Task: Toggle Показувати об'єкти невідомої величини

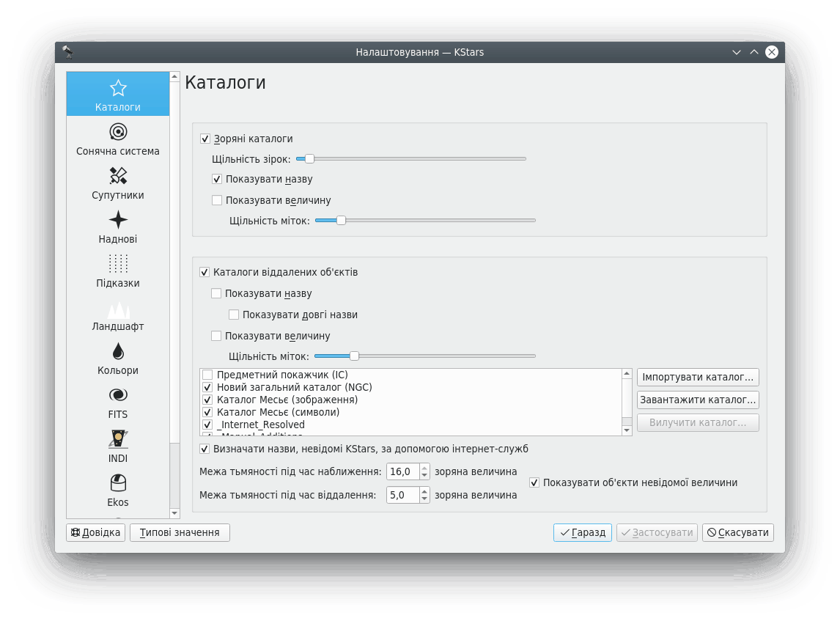Action: click(534, 482)
